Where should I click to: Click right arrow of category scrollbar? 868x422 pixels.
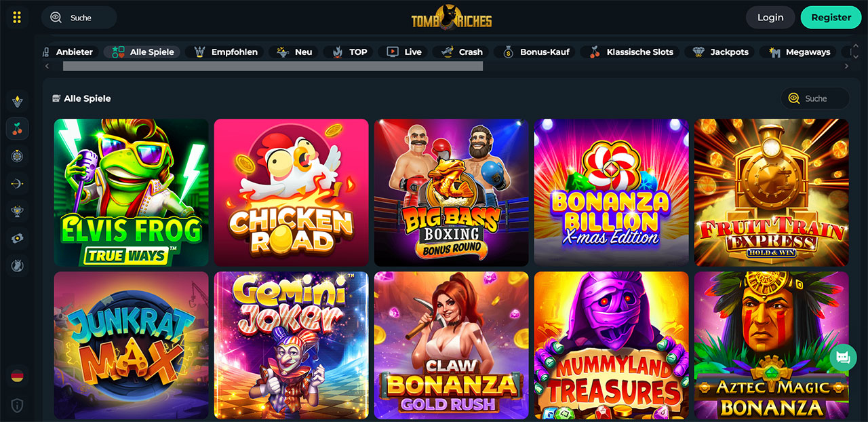click(x=847, y=66)
